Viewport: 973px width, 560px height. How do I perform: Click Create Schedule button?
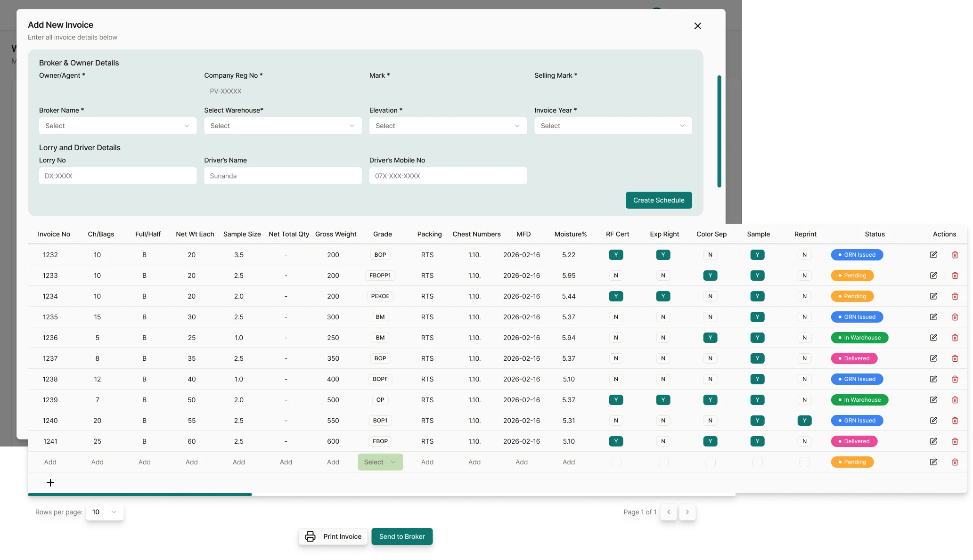[659, 200]
